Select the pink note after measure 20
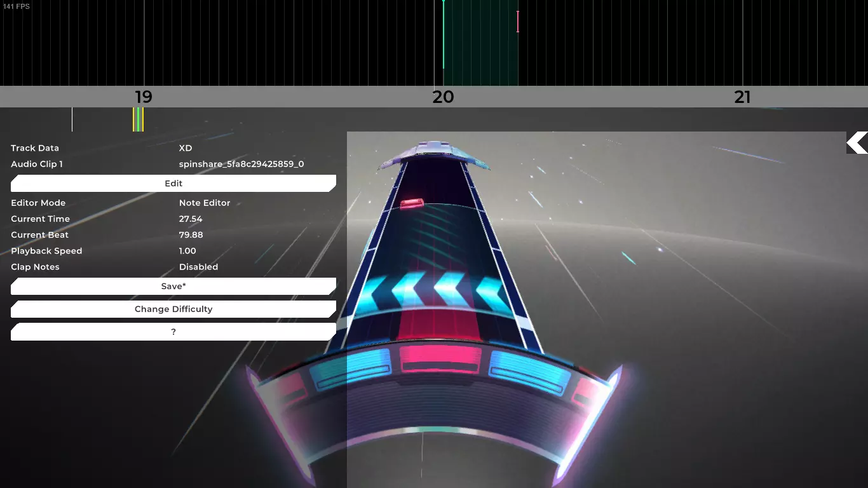The width and height of the screenshot is (868, 488). click(x=518, y=22)
